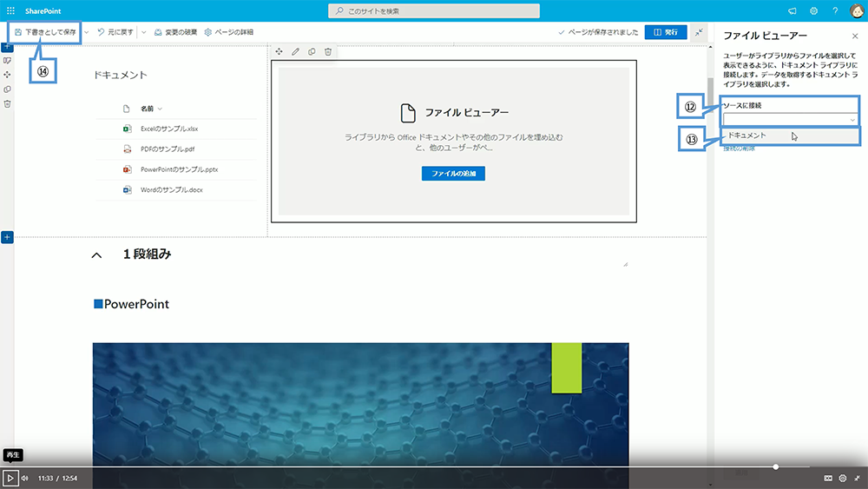Click the collapse arrows icon beside 発行
The width and height of the screenshot is (868, 489).
(x=699, y=32)
